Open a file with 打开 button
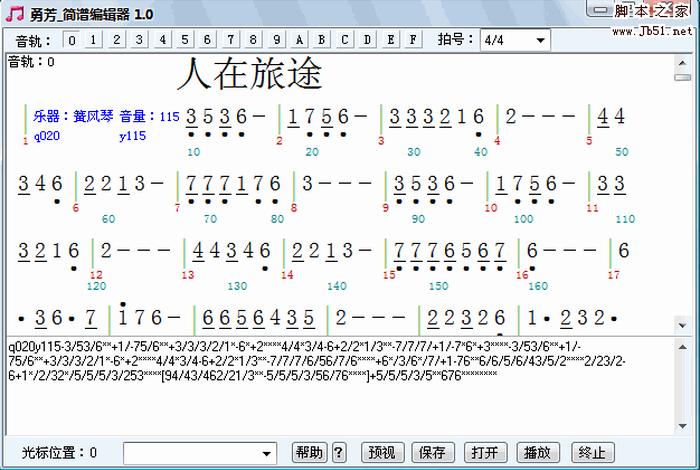Screen dimensions: 700x470 point(485,453)
